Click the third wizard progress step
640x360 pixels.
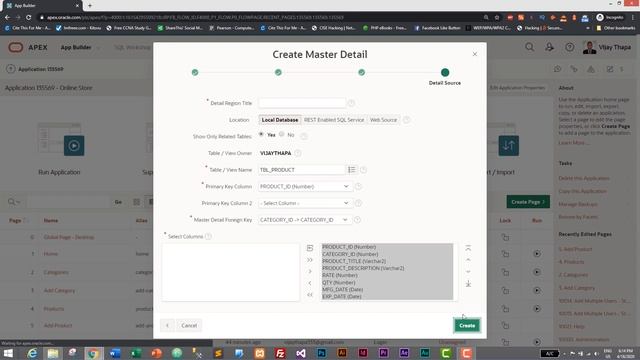coord(362,72)
